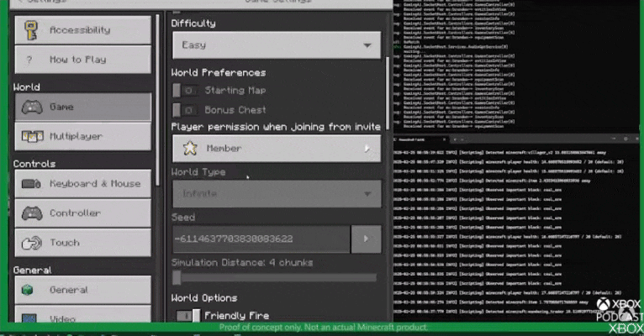Click 'Player permission when joining from invite' label
644x336 pixels.
pyautogui.click(x=276, y=127)
